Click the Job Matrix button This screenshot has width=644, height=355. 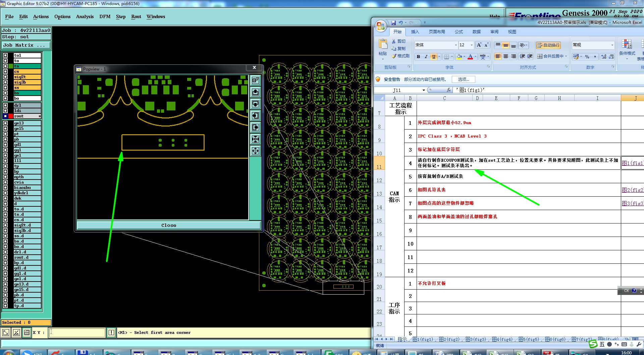point(26,45)
